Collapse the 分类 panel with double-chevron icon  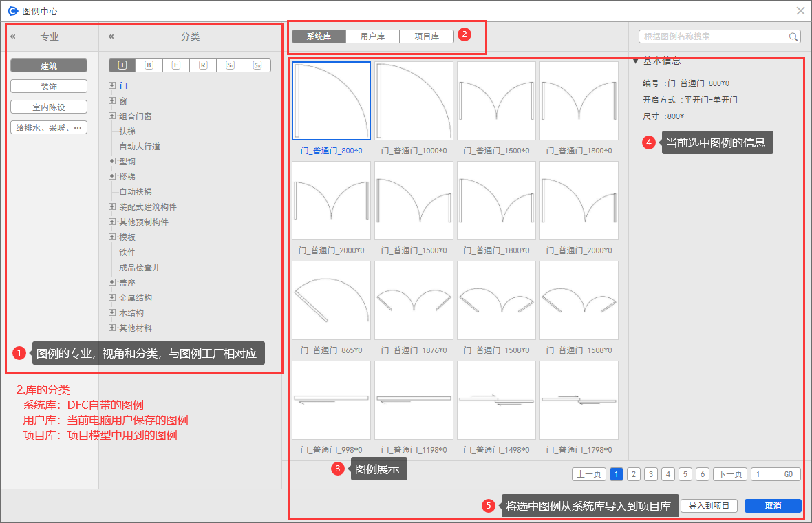click(111, 37)
